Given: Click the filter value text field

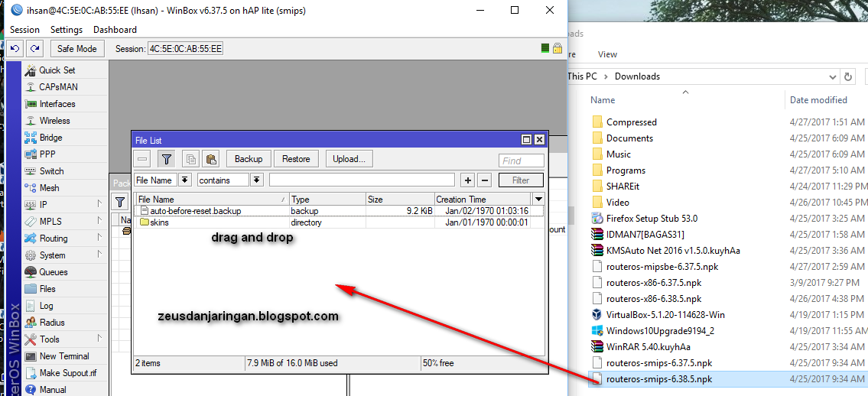Looking at the screenshot, I should (362, 180).
